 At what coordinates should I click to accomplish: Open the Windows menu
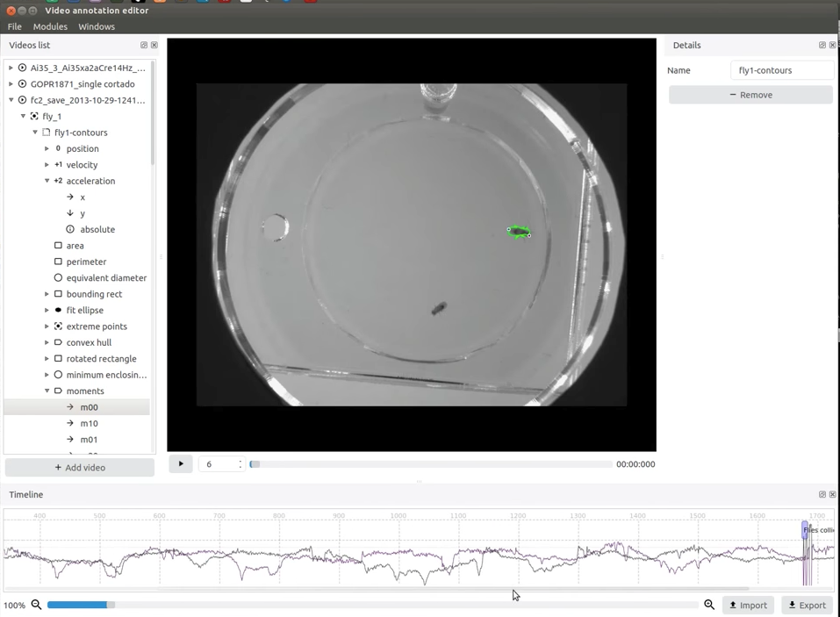97,26
